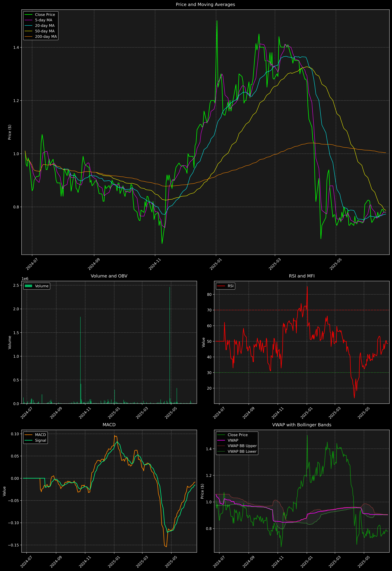Click the tallest volume bar near 2025-05
Image resolution: width=392 pixels, height=571 pixels.
[x=170, y=345]
